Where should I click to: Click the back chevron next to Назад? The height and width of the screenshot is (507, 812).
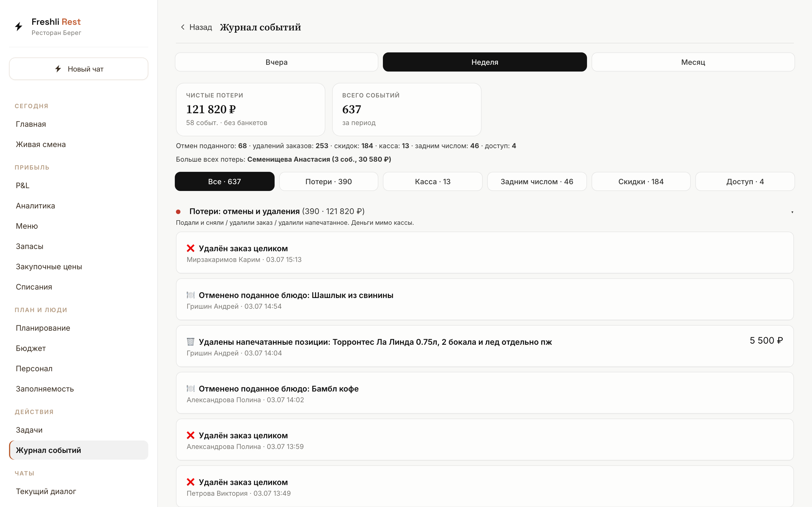pyautogui.click(x=182, y=27)
